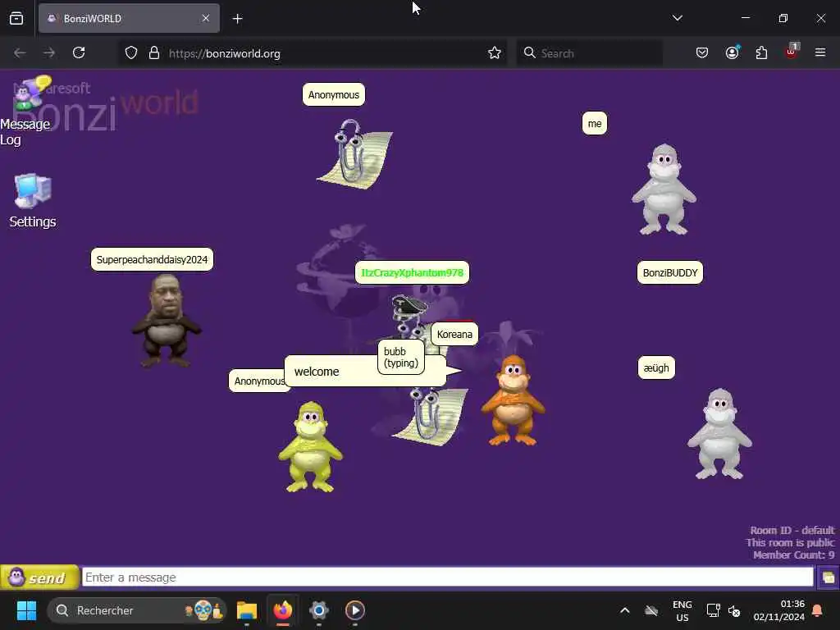The image size is (840, 630).
Task: Open the Extensions puzzle icon
Action: (761, 53)
